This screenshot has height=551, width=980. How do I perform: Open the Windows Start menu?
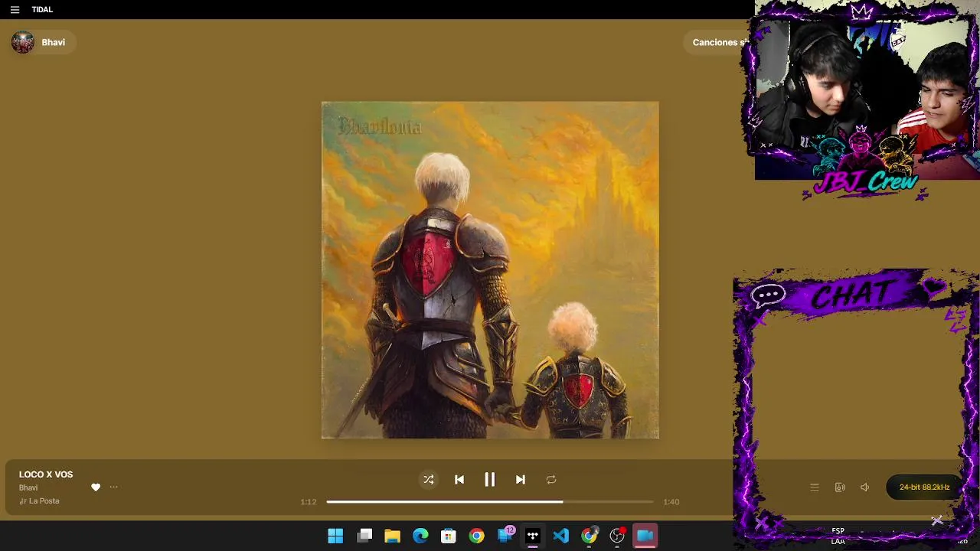pos(335,536)
